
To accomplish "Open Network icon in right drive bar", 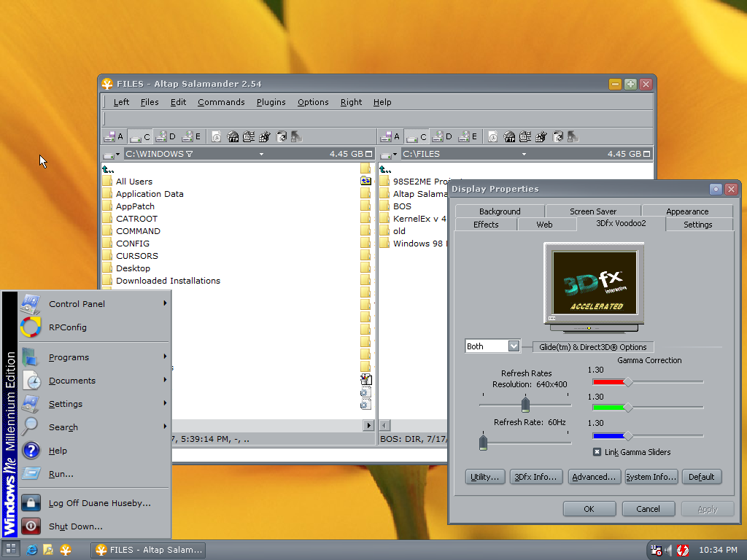I will pyautogui.click(x=525, y=137).
